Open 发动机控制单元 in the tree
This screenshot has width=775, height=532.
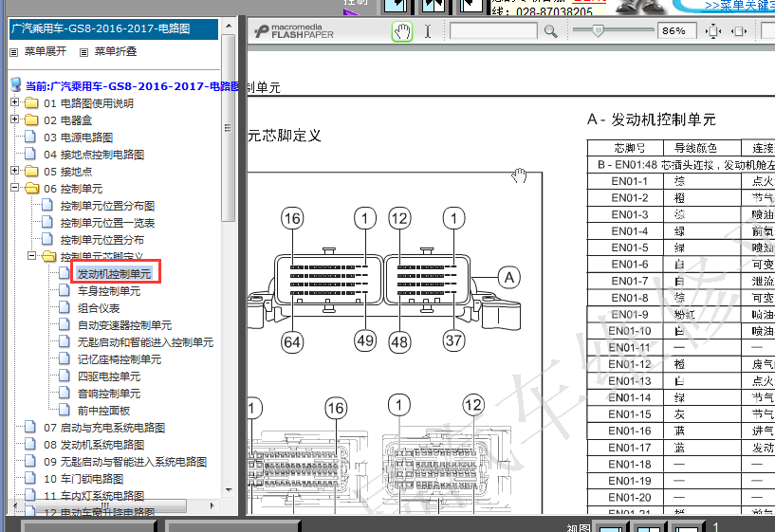tap(114, 274)
